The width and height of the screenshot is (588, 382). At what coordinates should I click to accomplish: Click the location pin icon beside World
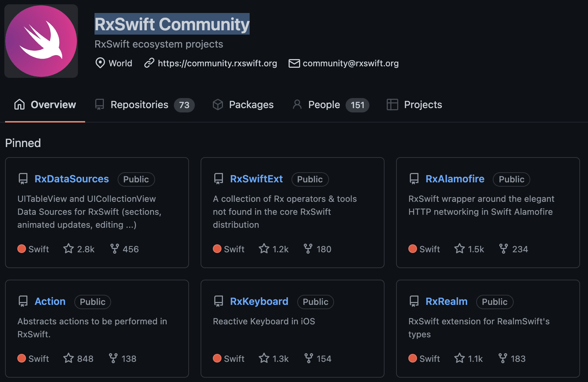[x=100, y=63]
